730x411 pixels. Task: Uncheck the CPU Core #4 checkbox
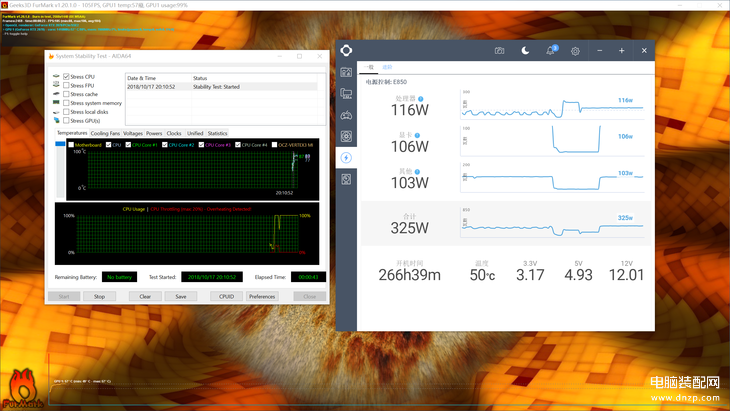pyautogui.click(x=238, y=145)
